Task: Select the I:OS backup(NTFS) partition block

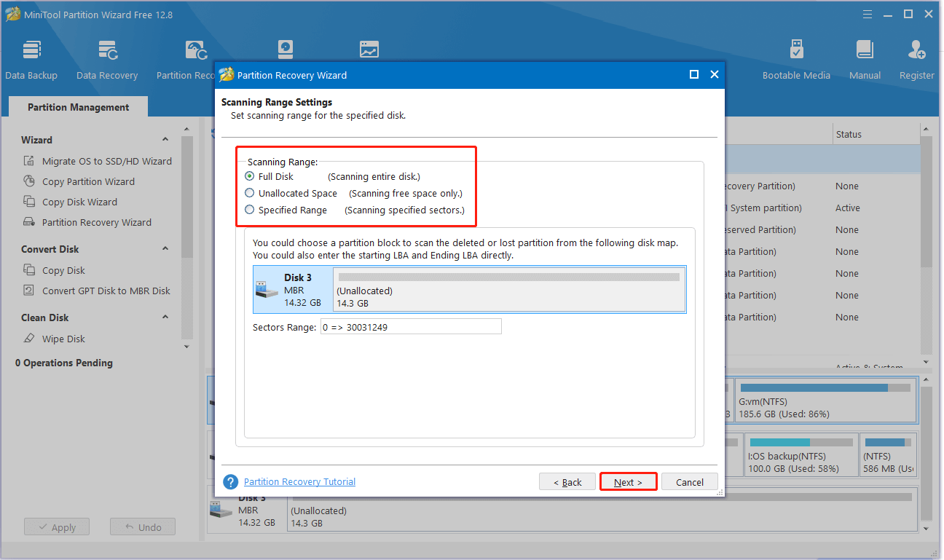Action: coord(801,454)
